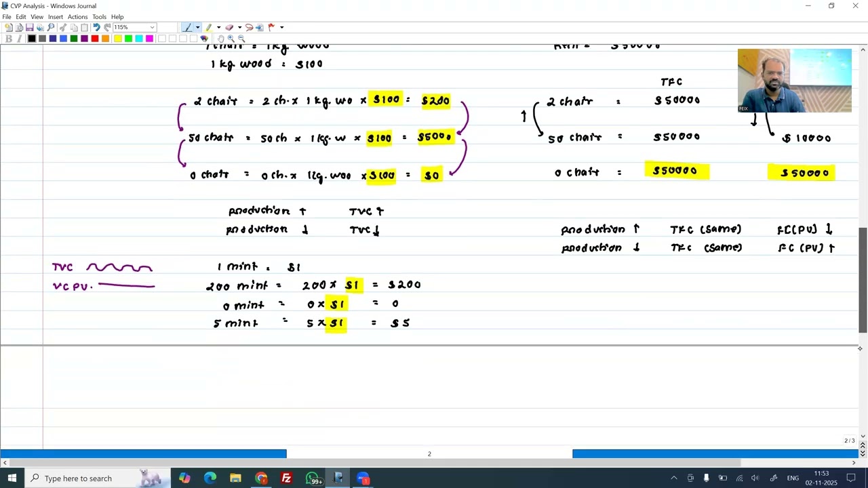Go to the next page with double-down arrows
The height and width of the screenshot is (488, 868).
tap(863, 453)
